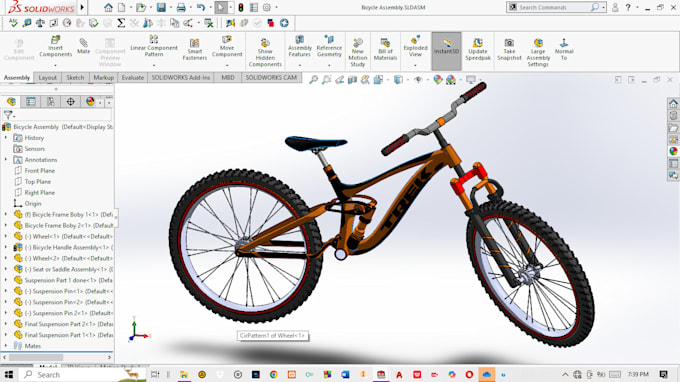The width and height of the screenshot is (680, 382).
Task: Click the Rebuild traffic light icon
Action: click(x=241, y=7)
